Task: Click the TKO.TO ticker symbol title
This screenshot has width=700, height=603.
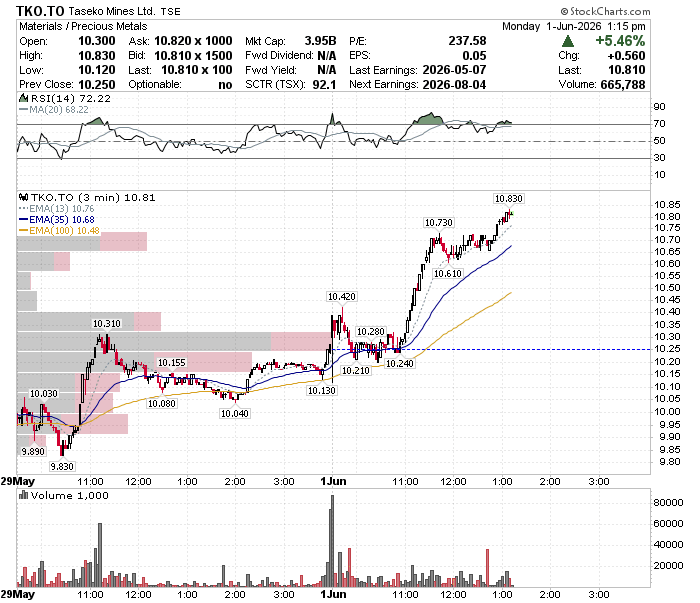Action: [40, 11]
